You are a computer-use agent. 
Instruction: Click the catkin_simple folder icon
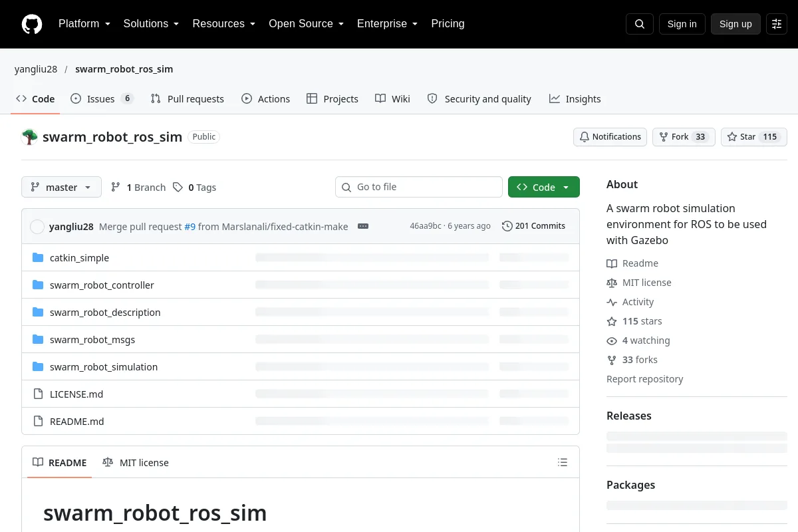[x=38, y=258]
